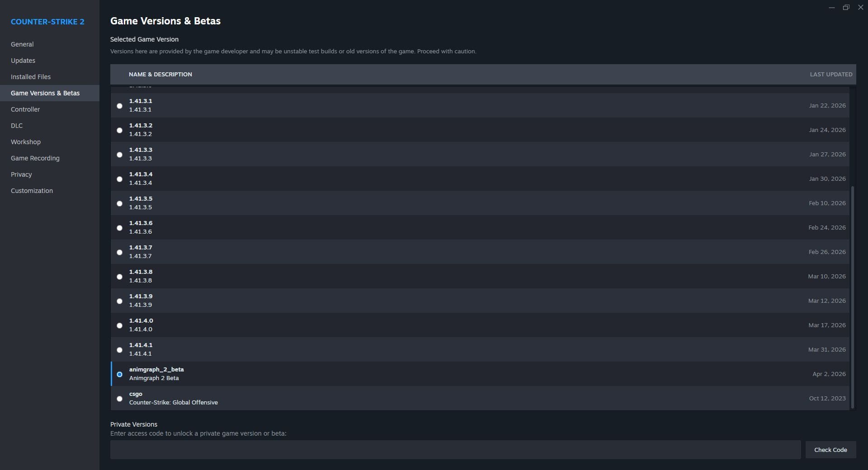Click the versions list vertical scrollbar
This screenshot has width=868, height=470.
tap(853, 296)
